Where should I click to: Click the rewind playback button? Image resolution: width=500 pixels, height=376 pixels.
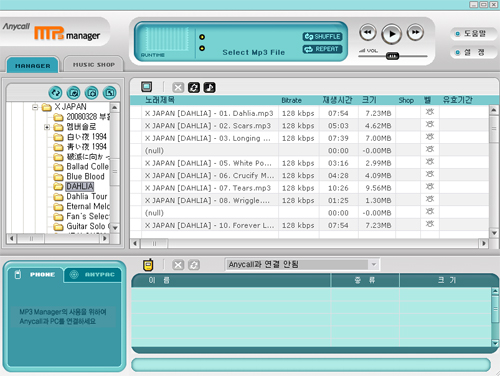pos(368,33)
